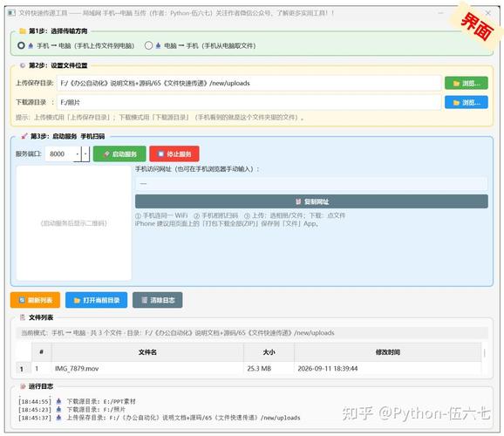Select the computer-to-phone download radio option
This screenshot has height=436, width=504.
[148, 45]
